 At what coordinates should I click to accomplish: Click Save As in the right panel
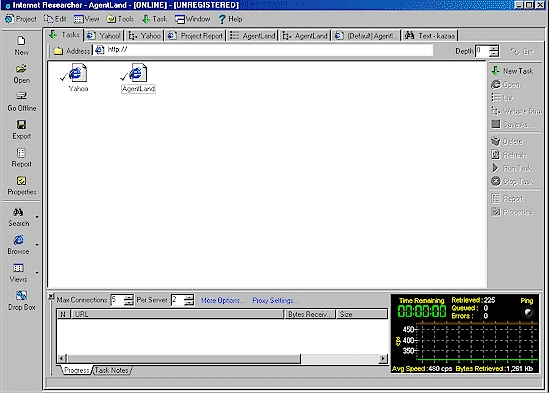(513, 125)
